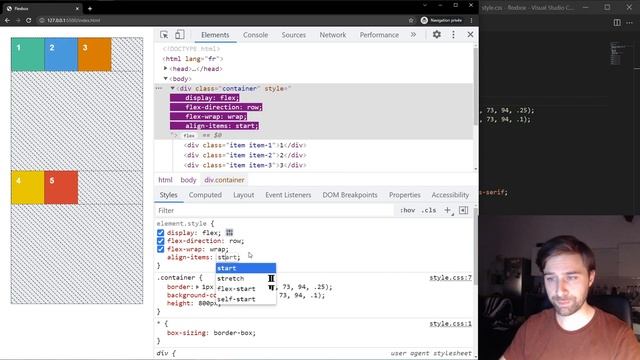Expand the border shorthand property arrow
Viewport: 640px width, 360px height.
(x=198, y=287)
